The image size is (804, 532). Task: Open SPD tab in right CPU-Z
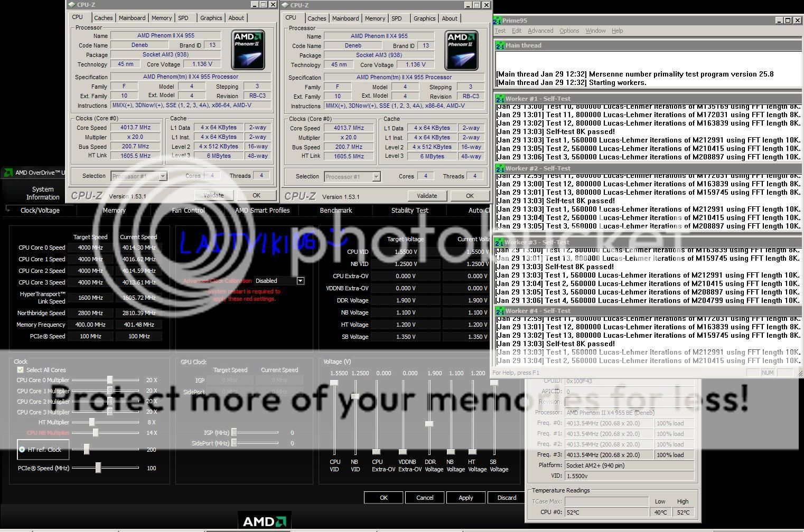(x=397, y=18)
